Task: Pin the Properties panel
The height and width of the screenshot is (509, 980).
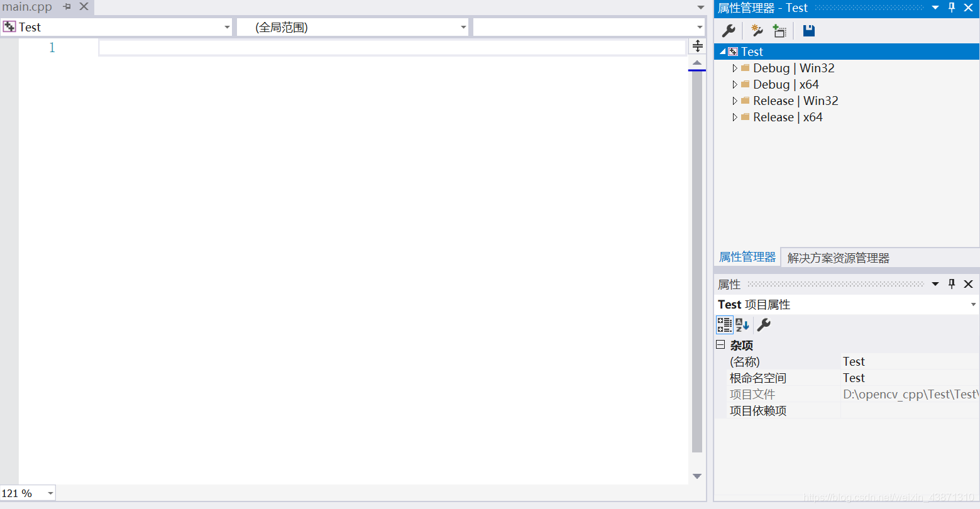Action: (x=952, y=284)
